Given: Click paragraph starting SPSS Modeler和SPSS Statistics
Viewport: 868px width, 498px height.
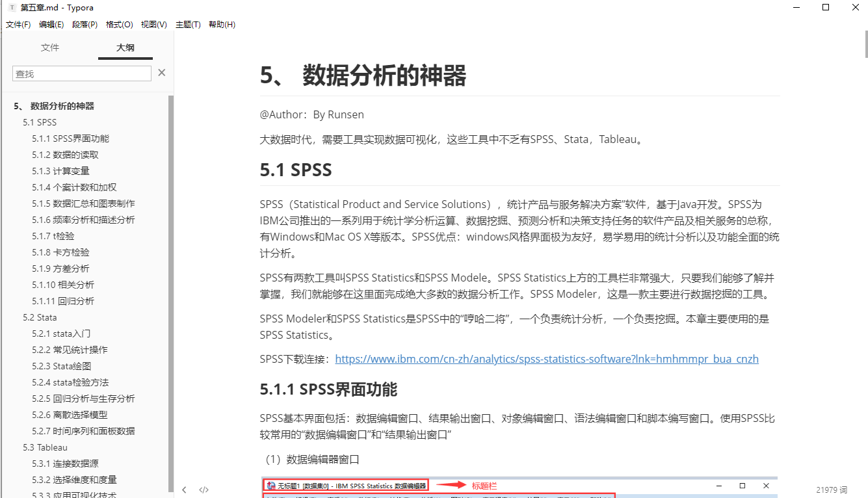Looking at the screenshot, I should coord(519,327).
